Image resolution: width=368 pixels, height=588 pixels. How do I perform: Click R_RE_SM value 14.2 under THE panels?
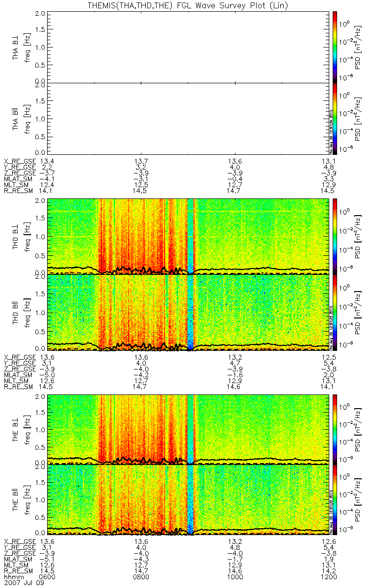tap(328, 571)
